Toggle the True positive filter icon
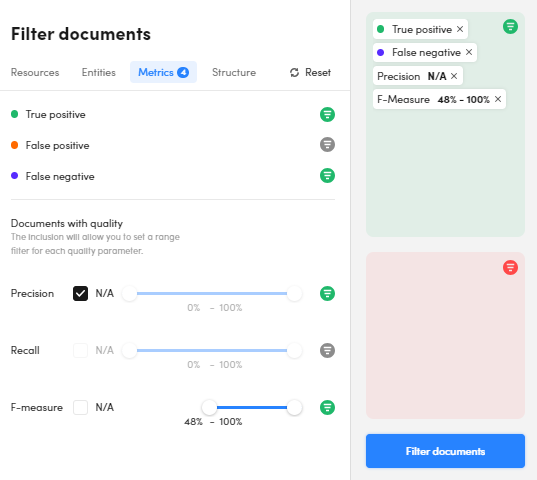Screen dimensions: 537x480 click(327, 114)
